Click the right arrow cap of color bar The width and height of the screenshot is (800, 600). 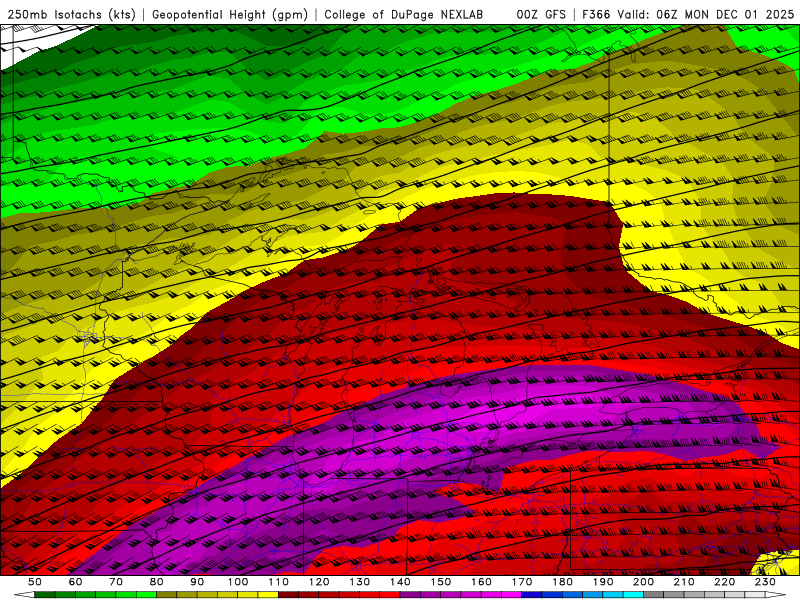(x=776, y=595)
